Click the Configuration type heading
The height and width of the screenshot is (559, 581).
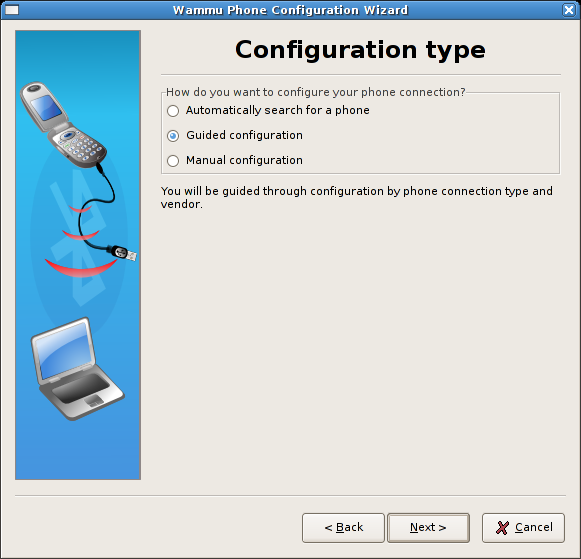pyautogui.click(x=360, y=50)
